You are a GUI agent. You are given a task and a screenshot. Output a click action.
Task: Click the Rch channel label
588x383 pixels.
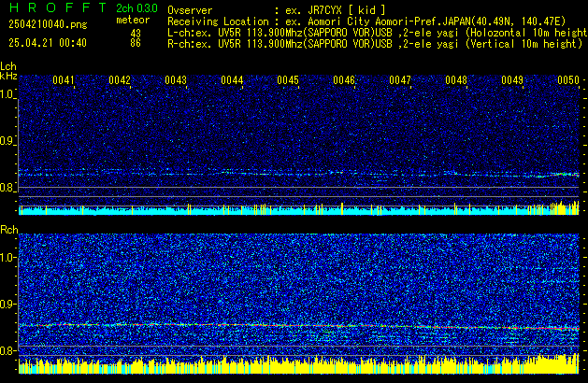[9, 230]
